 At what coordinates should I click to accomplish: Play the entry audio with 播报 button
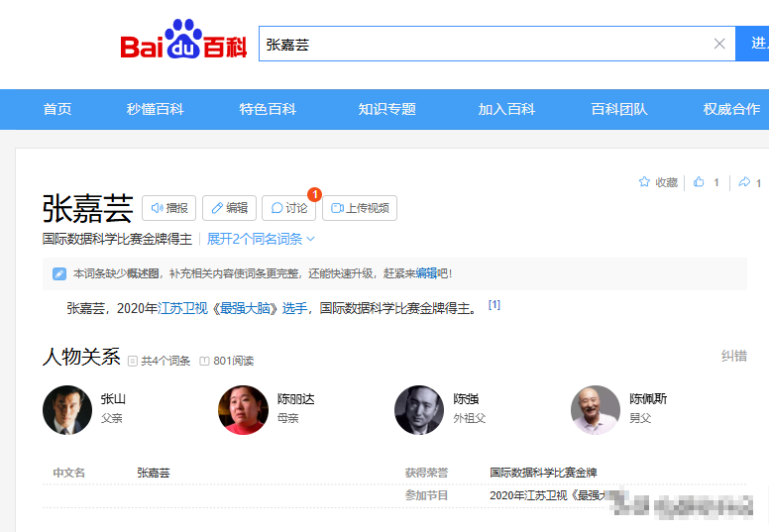[x=168, y=208]
